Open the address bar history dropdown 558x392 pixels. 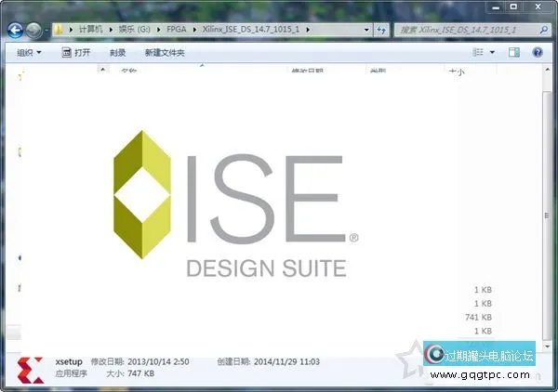[366, 30]
